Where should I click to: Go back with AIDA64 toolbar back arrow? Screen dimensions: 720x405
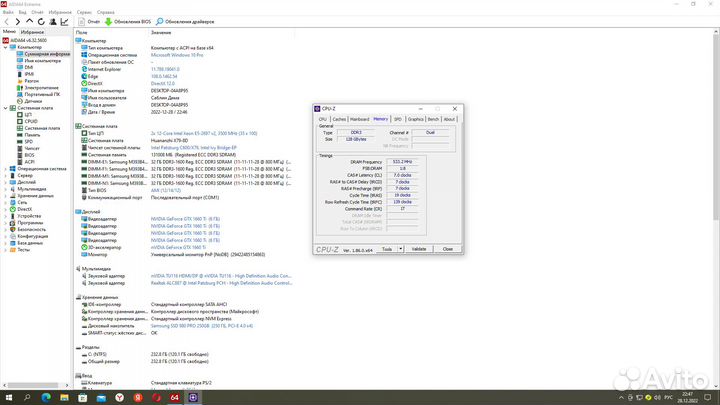[6, 22]
